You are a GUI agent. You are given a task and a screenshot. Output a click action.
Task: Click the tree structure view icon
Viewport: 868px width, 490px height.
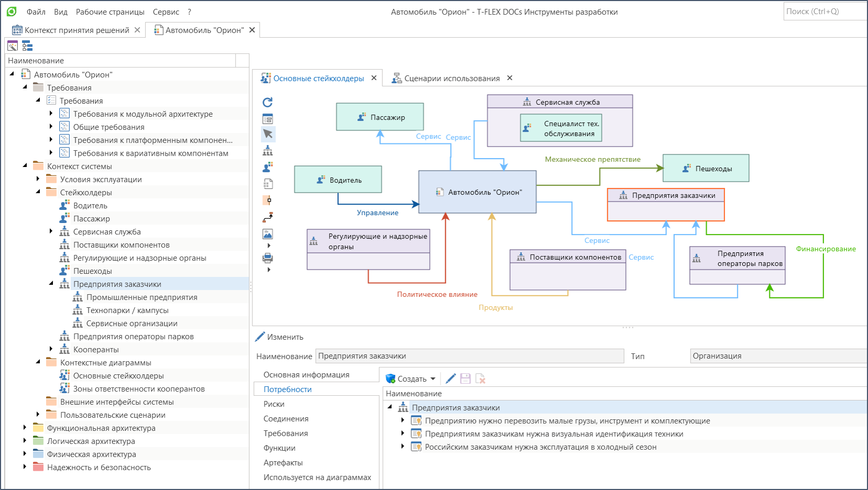[27, 46]
